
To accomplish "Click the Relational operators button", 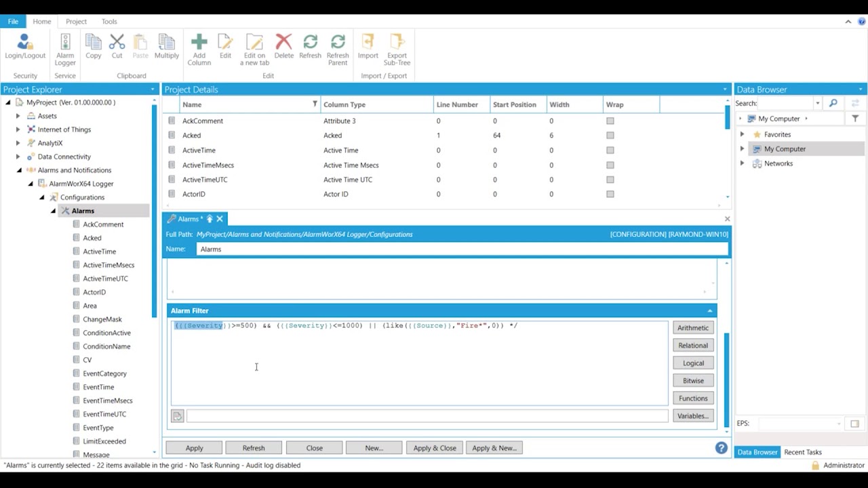I will click(693, 346).
